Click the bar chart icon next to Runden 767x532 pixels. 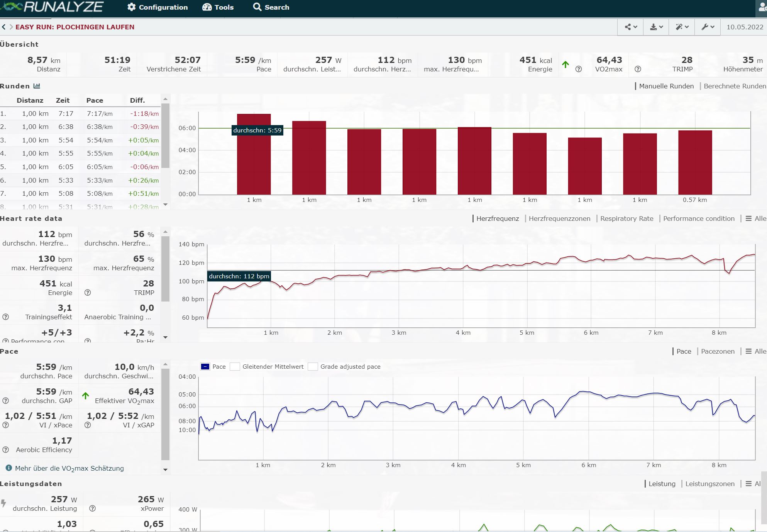point(37,86)
